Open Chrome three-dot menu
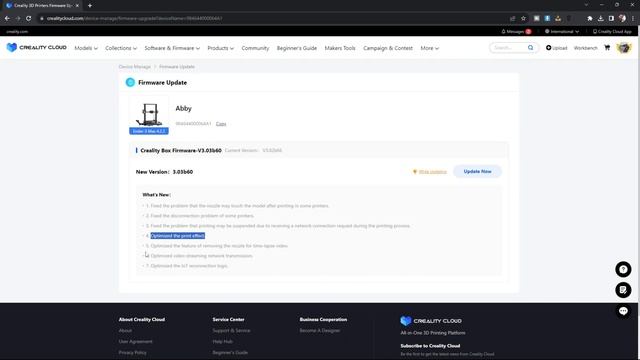Image resolution: width=640 pixels, height=360 pixels. 633,18
